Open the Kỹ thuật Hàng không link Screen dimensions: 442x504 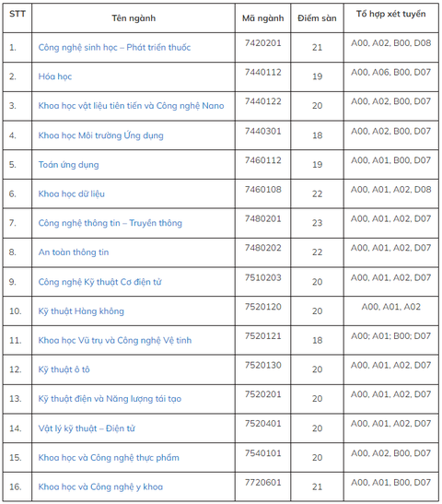pos(81,311)
